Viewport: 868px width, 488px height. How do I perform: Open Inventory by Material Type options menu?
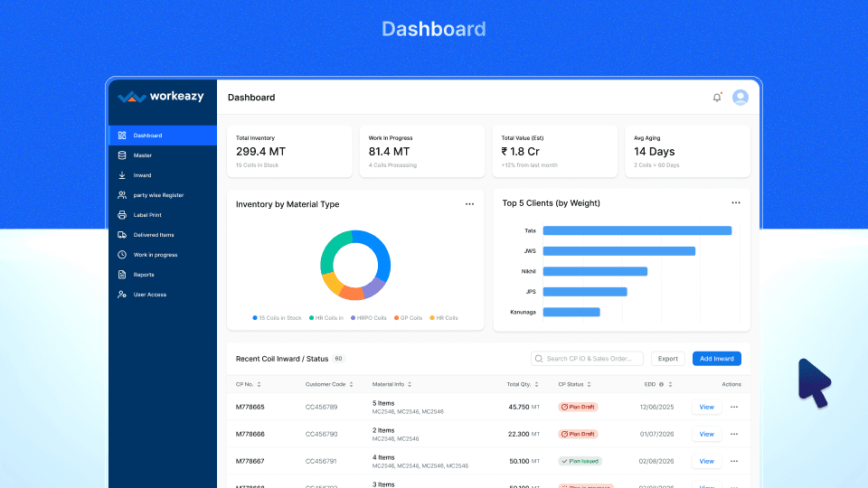[469, 204]
